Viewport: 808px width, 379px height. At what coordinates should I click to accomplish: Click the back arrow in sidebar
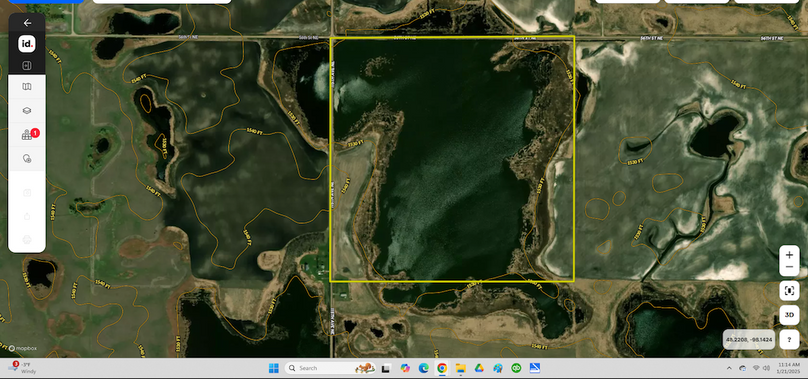pos(27,23)
